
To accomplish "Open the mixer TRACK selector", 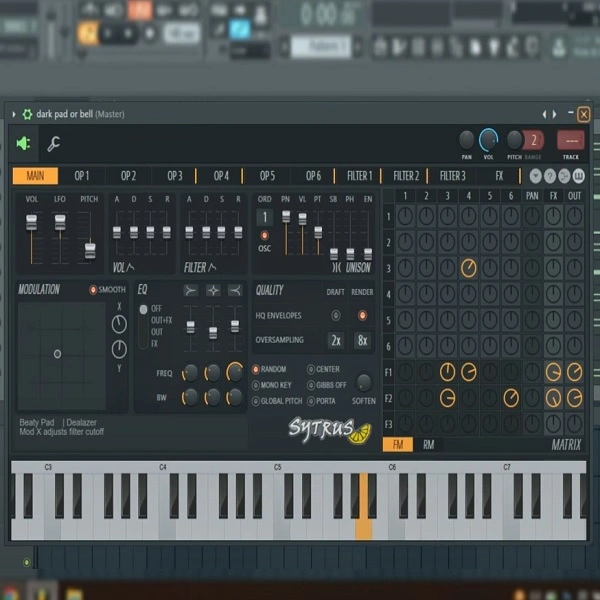I will click(x=571, y=140).
